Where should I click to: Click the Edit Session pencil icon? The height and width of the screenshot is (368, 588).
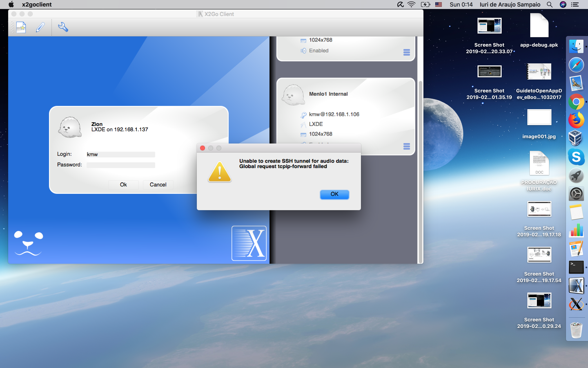[40, 27]
